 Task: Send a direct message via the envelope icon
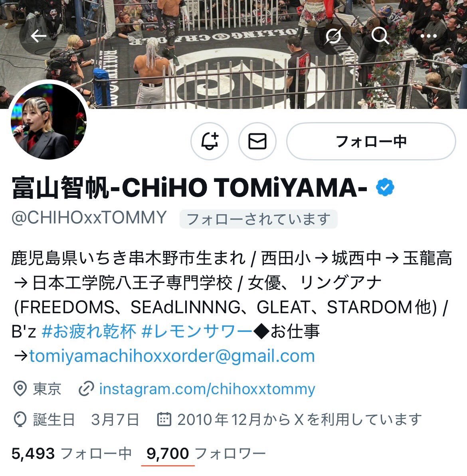257,141
